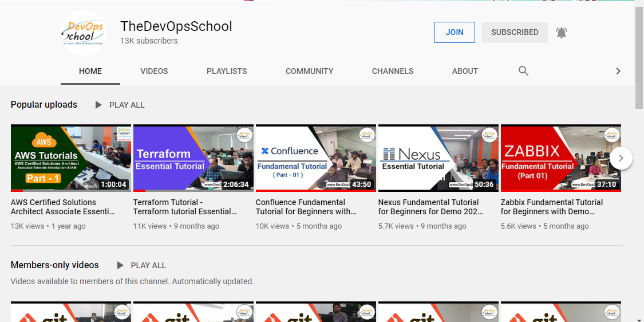Click the 2:06:34 duration badge
Image resolution: width=644 pixels, height=322 pixels.
[x=236, y=184]
